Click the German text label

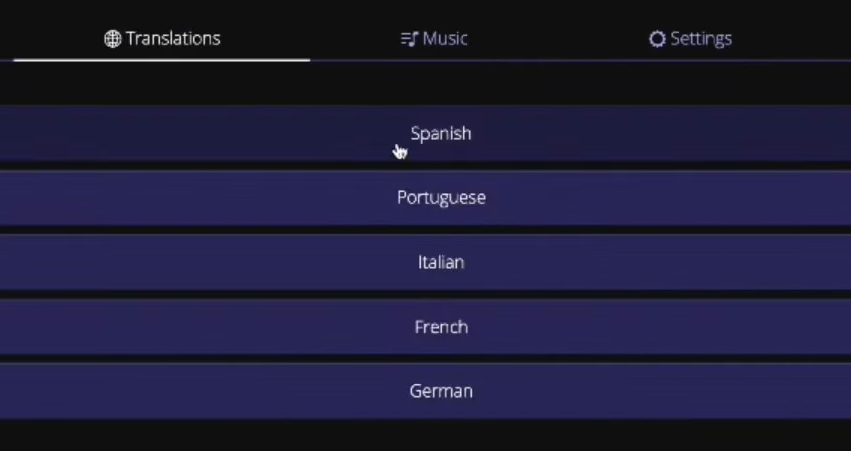tap(441, 391)
